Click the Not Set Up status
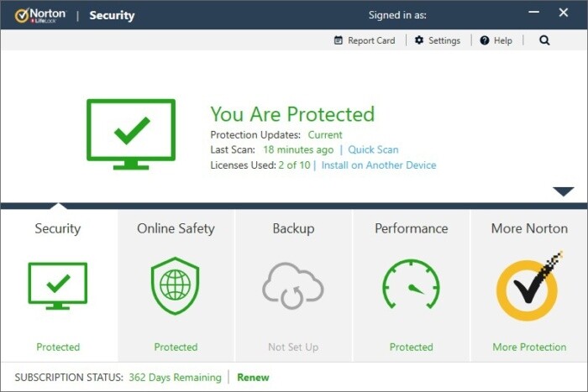Image resolution: width=588 pixels, height=392 pixels. click(293, 348)
